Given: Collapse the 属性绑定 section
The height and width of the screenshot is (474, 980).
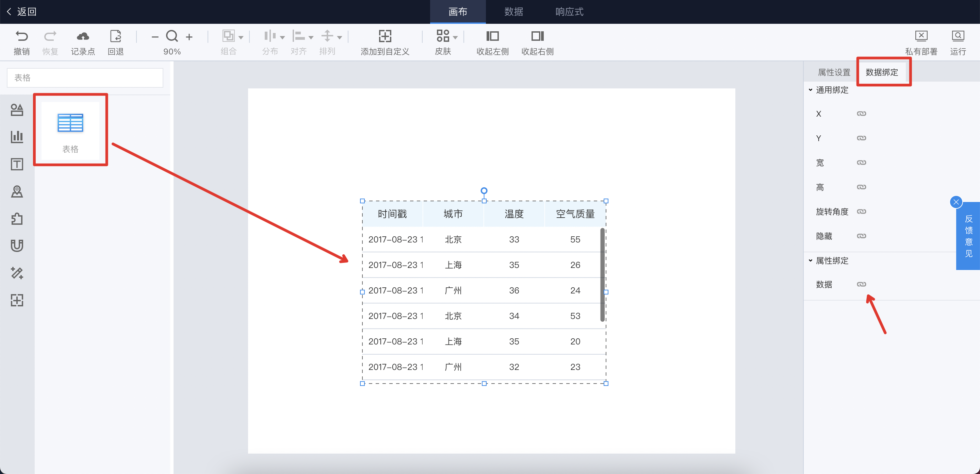Looking at the screenshot, I should point(810,261).
